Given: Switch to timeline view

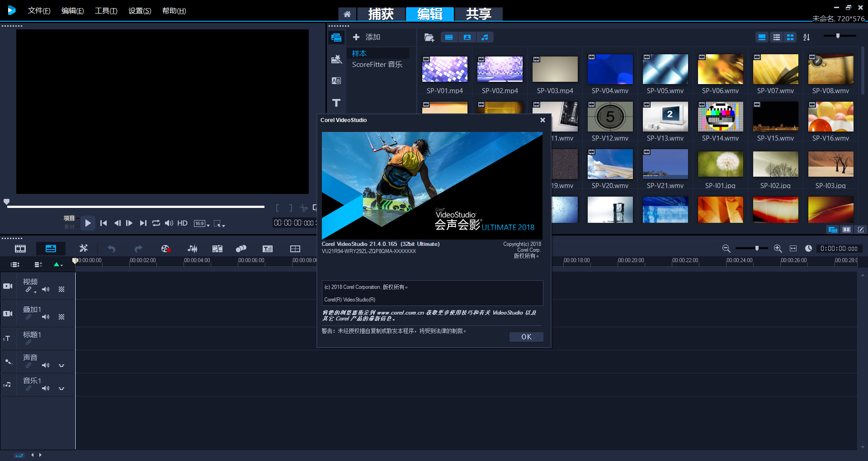Looking at the screenshot, I should click(x=51, y=249).
